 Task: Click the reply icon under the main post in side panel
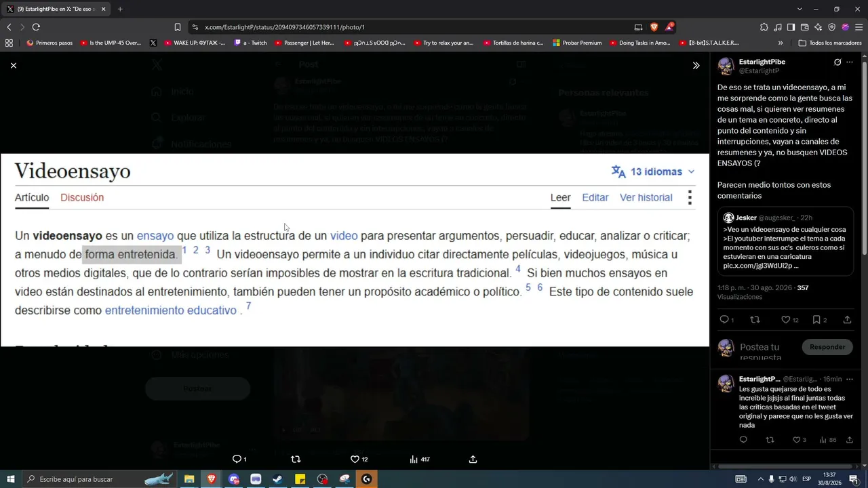click(x=725, y=320)
